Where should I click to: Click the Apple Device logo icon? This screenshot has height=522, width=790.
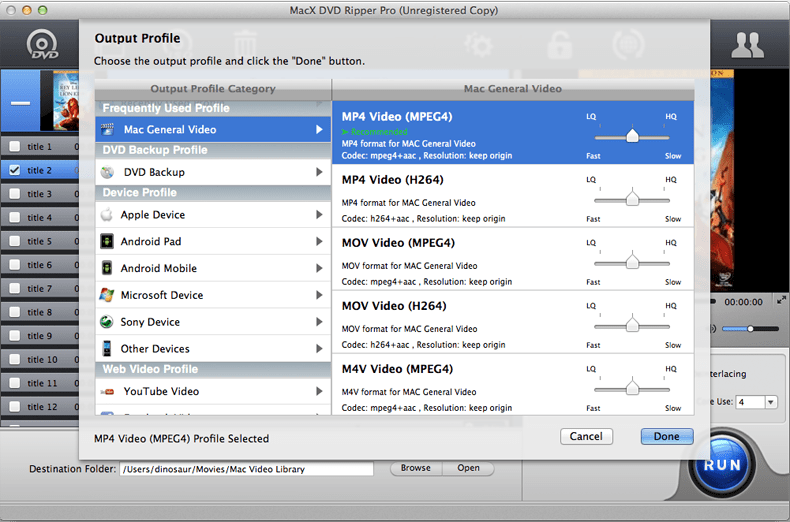(107, 215)
